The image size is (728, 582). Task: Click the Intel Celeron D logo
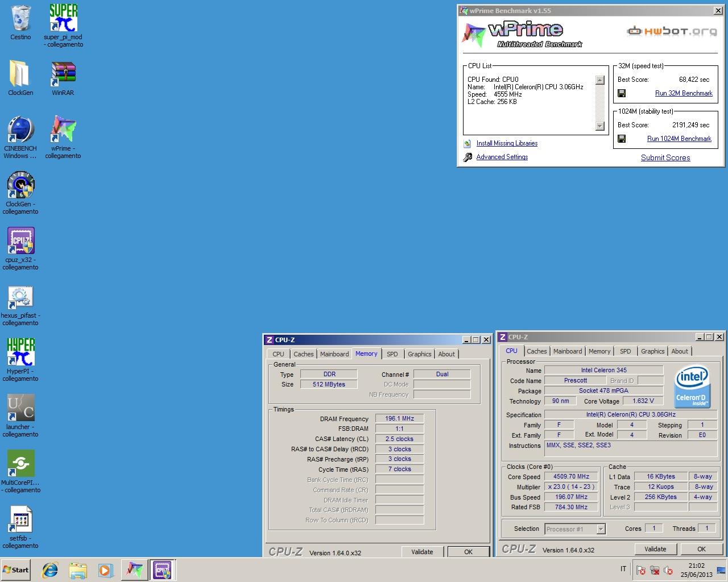[x=691, y=387]
